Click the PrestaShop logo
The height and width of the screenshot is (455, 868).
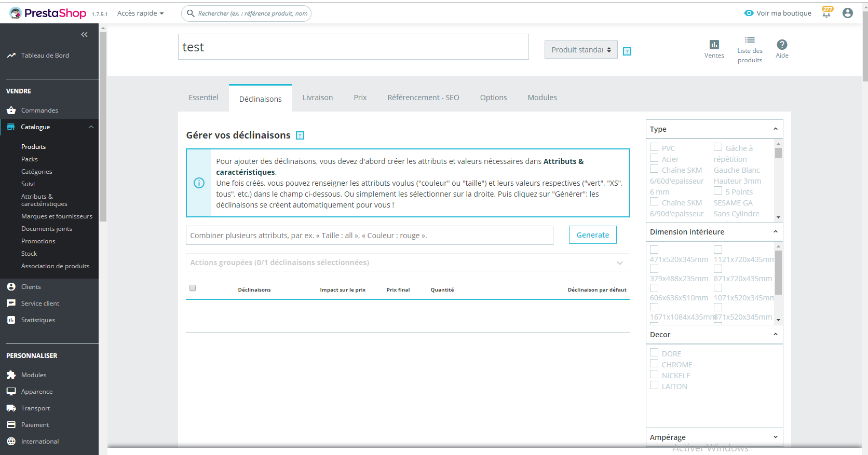tap(48, 13)
